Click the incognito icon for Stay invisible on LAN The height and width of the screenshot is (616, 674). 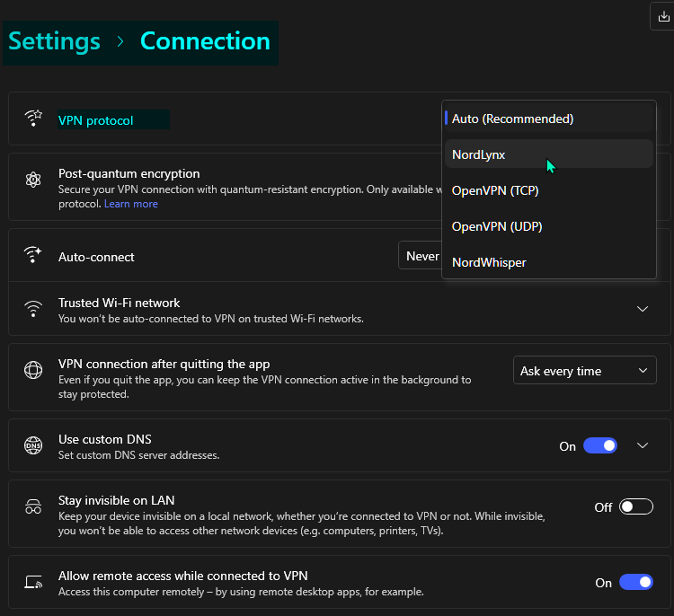point(33,506)
